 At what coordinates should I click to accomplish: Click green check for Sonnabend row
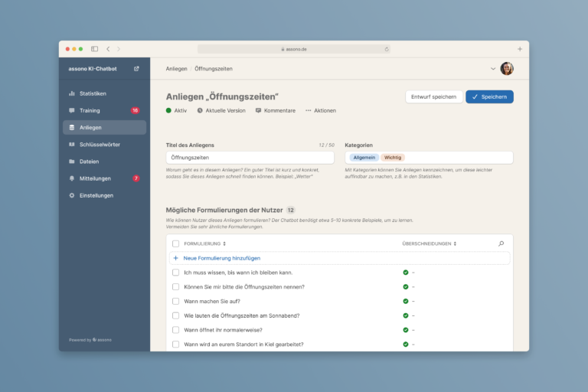click(405, 315)
